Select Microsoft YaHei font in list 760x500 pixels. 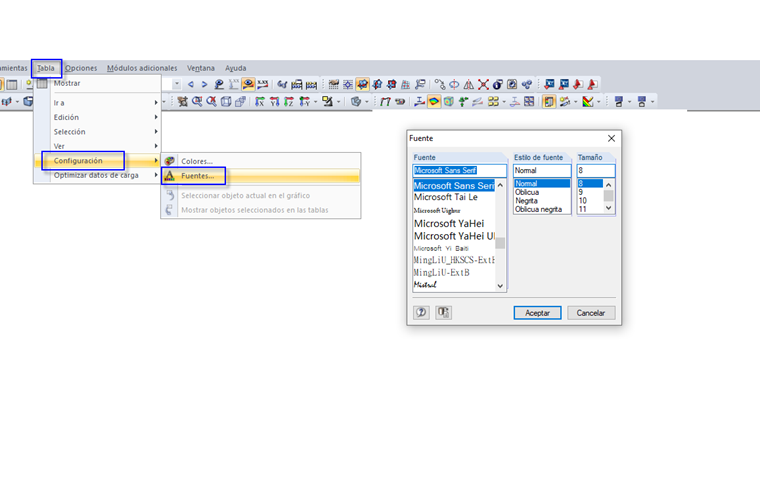click(x=449, y=224)
